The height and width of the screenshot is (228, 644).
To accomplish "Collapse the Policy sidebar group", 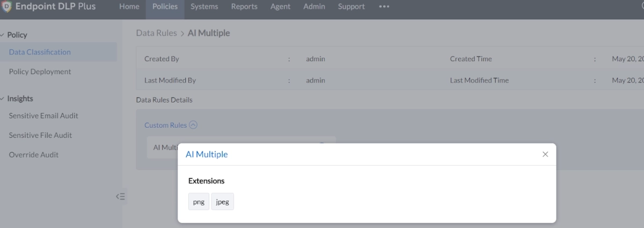I will coord(3,35).
